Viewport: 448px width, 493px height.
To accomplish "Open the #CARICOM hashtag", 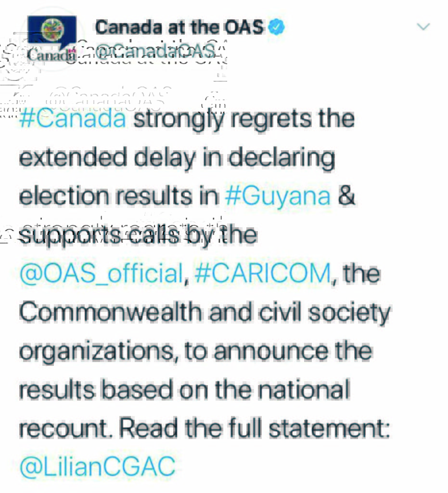I will [263, 274].
